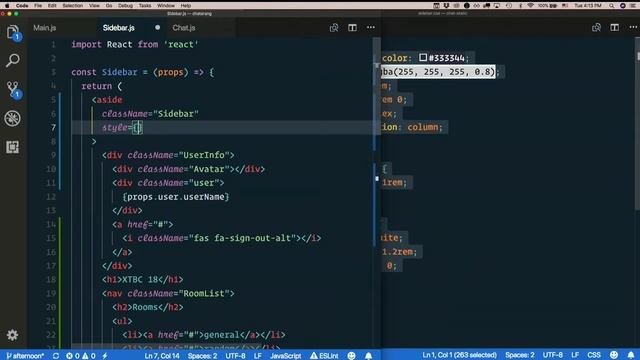Change LF line ending in CSS window

coord(575,355)
